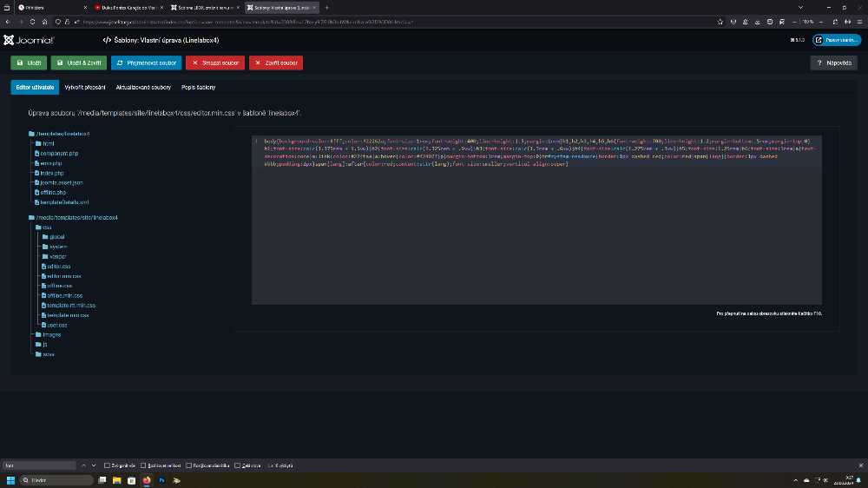Switch to the Vytvořit přepsání tab

tap(85, 88)
